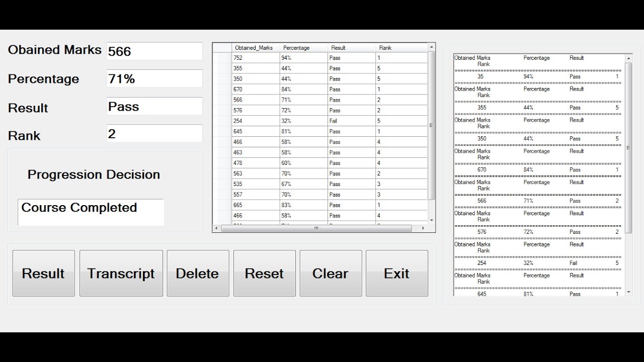
Task: Click the Rank input field showing 2
Action: click(x=154, y=133)
